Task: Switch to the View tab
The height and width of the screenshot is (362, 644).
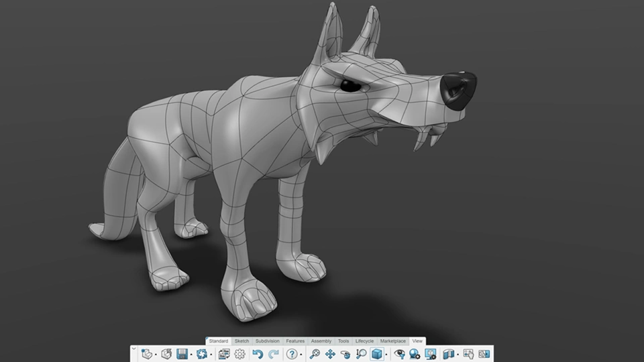Action: pyautogui.click(x=417, y=341)
